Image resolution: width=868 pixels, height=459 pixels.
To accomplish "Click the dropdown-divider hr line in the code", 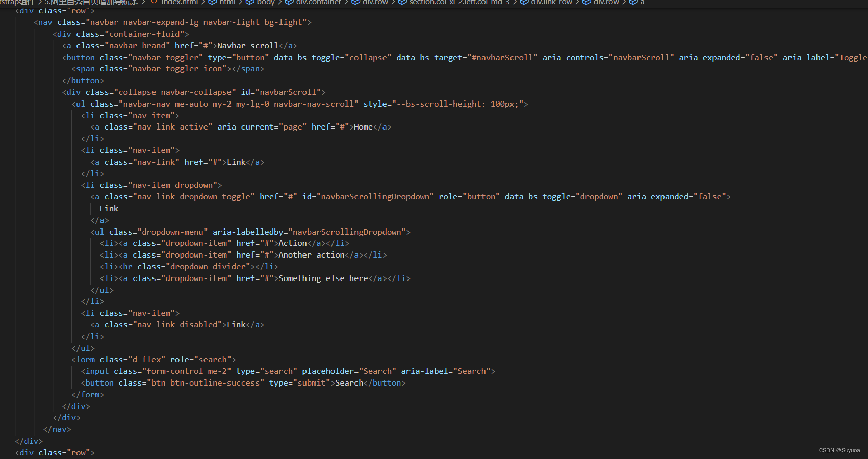I will tap(208, 266).
